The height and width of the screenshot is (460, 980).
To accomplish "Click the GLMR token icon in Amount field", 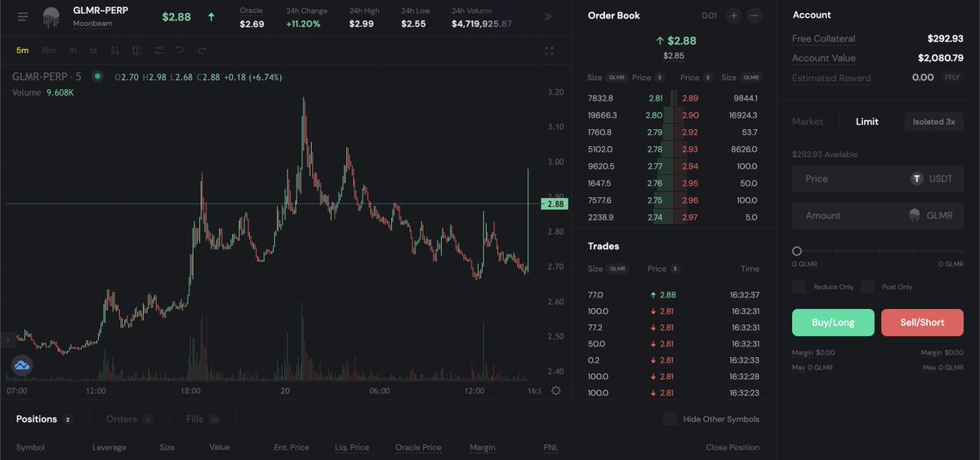I will (x=915, y=216).
